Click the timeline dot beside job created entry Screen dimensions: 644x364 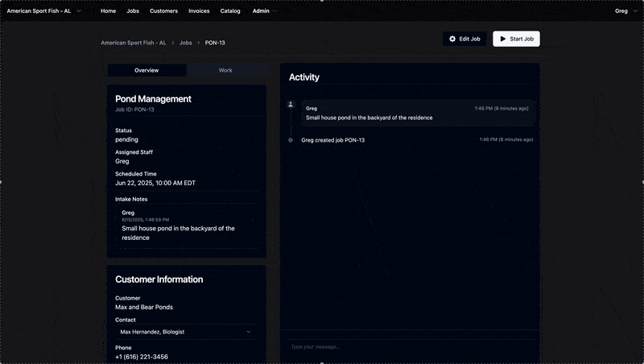pos(291,140)
